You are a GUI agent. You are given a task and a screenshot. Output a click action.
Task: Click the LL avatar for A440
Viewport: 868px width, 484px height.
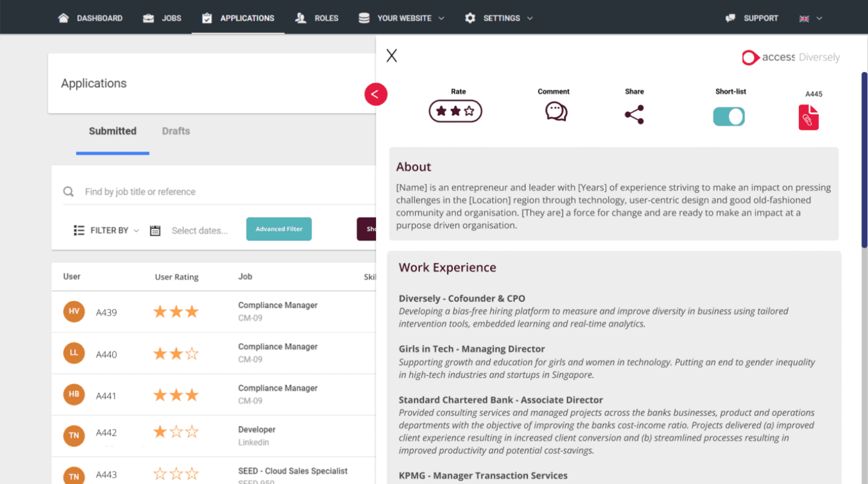74,353
